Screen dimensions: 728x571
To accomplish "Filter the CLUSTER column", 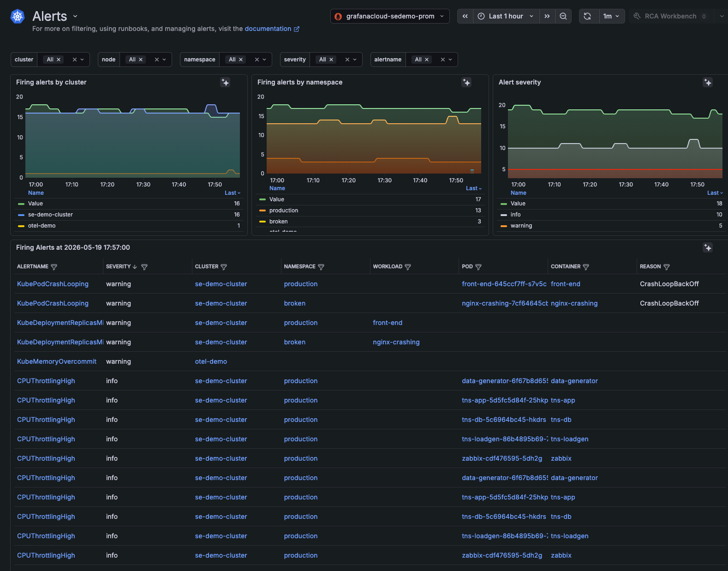I will (x=224, y=267).
